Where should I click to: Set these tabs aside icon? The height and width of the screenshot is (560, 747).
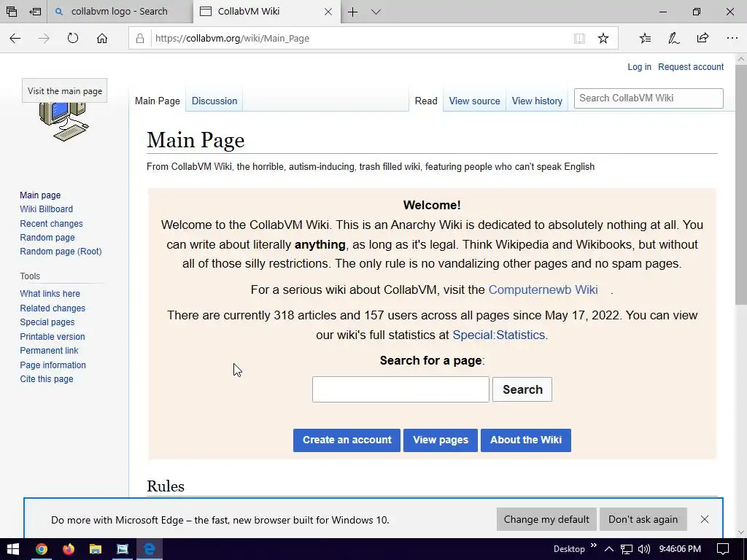point(35,12)
